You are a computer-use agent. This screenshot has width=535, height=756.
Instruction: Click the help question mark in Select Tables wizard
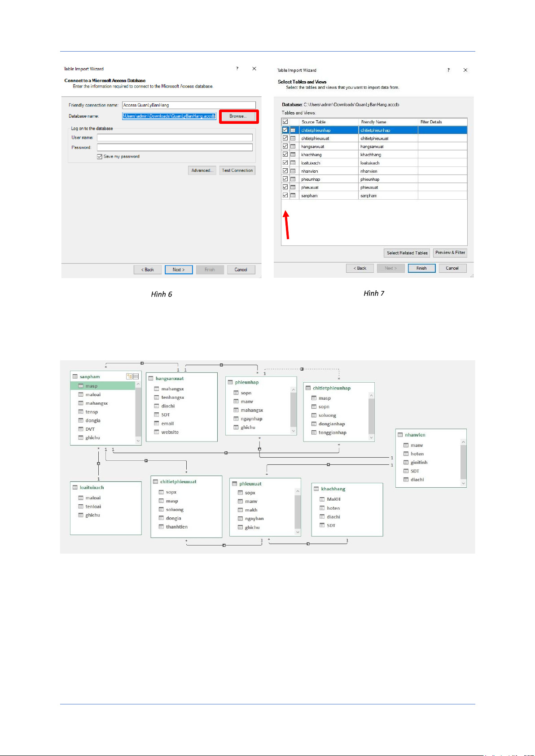(x=448, y=70)
